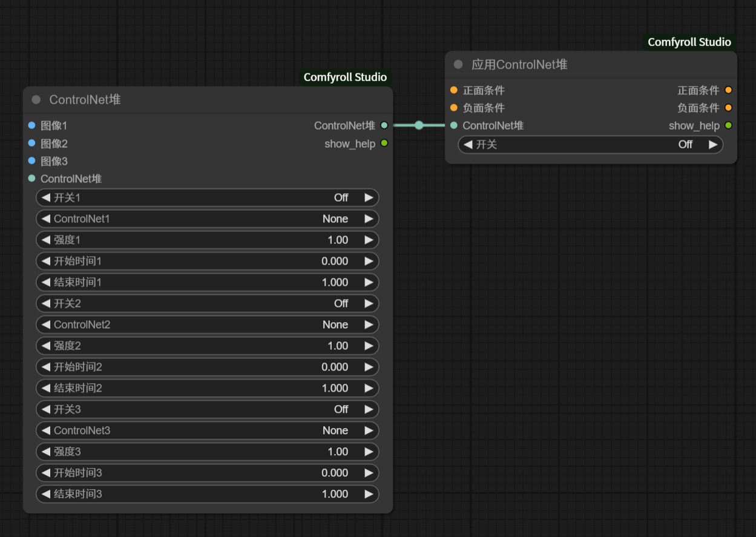Select next ControlNet3 model with right arrow

[369, 430]
